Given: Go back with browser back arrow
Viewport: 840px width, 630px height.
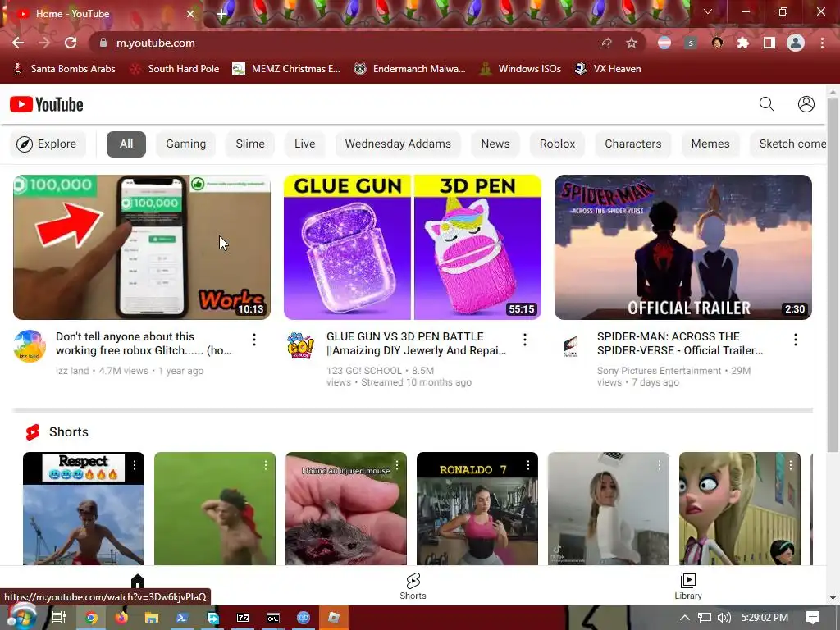Looking at the screenshot, I should point(18,43).
